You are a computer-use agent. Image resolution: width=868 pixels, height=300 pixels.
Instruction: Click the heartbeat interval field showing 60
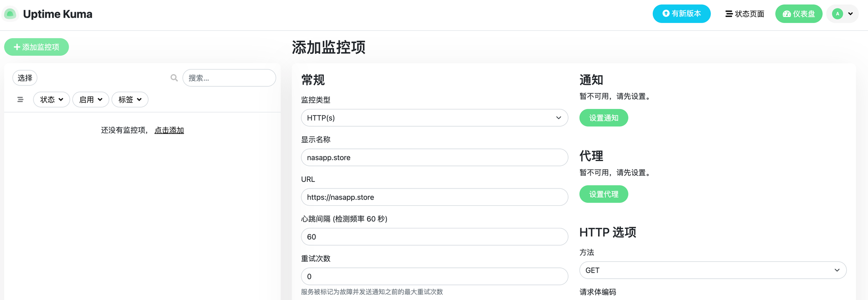tap(434, 237)
